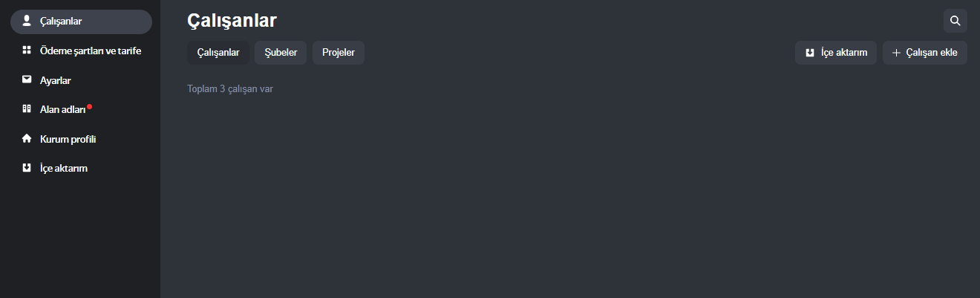Viewport: 980px width, 298px height.
Task: Open search with the magnifier icon
Action: pyautogui.click(x=955, y=21)
